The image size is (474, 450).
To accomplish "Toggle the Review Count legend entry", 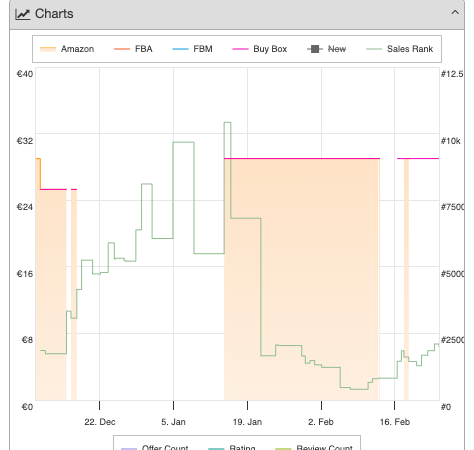I will point(314,447).
